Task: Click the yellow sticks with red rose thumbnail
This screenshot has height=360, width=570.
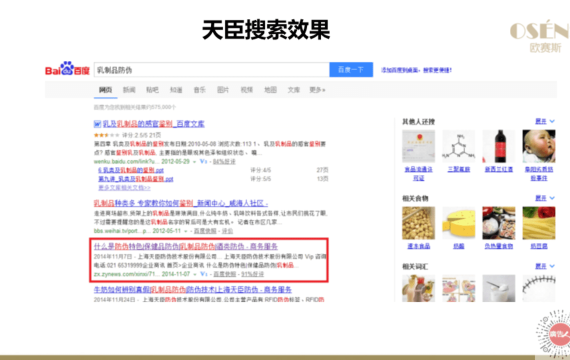Action: tap(539, 223)
